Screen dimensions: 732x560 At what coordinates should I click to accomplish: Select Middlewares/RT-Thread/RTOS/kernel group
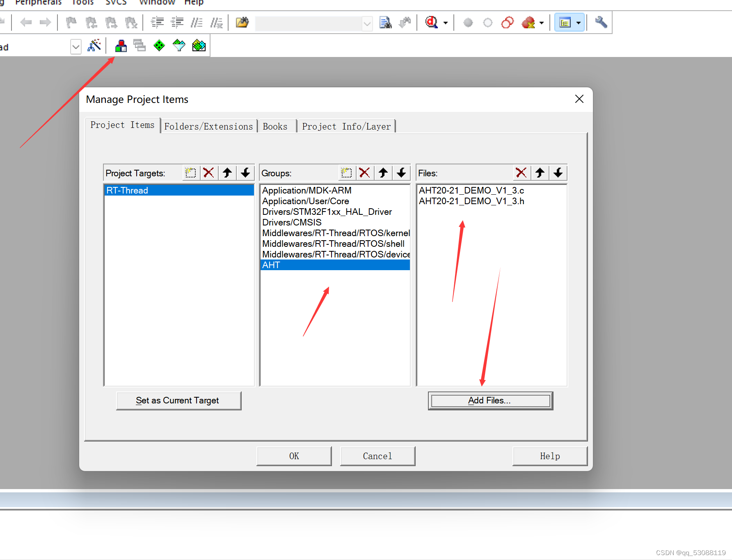tap(335, 233)
